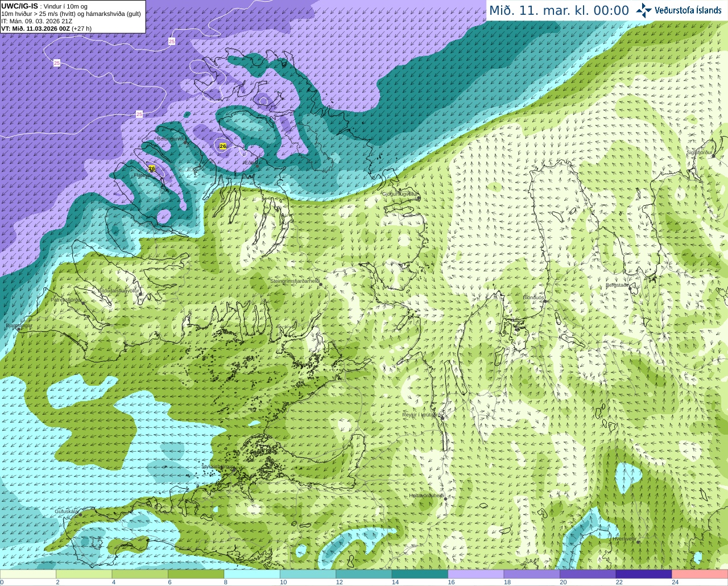Click the IT: Mán. 09. 03. 2026 21Z line
The image size is (728, 586).
pos(37,21)
